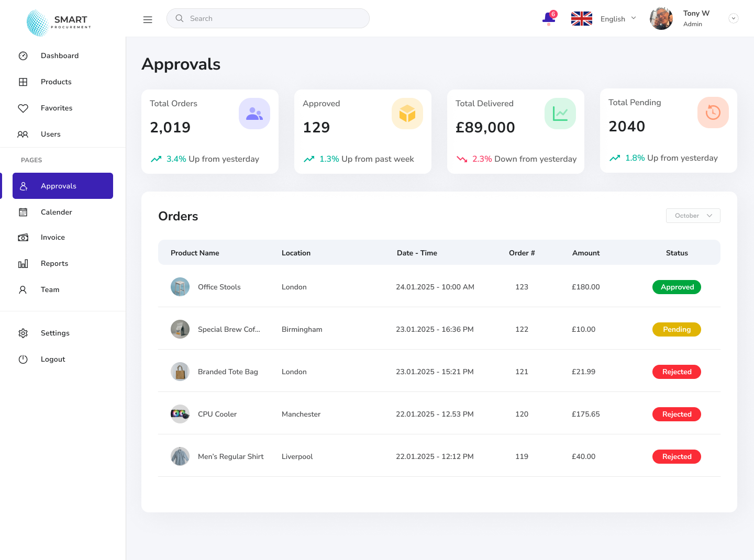The height and width of the screenshot is (560, 754).
Task: Click the "22.01.2025 - 12:12 PM" date cell
Action: [435, 456]
